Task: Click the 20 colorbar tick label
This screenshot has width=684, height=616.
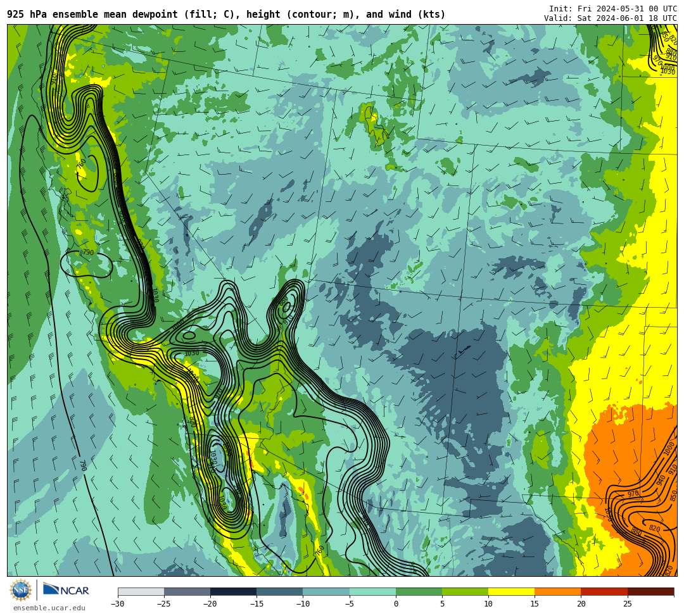Action: click(x=581, y=604)
